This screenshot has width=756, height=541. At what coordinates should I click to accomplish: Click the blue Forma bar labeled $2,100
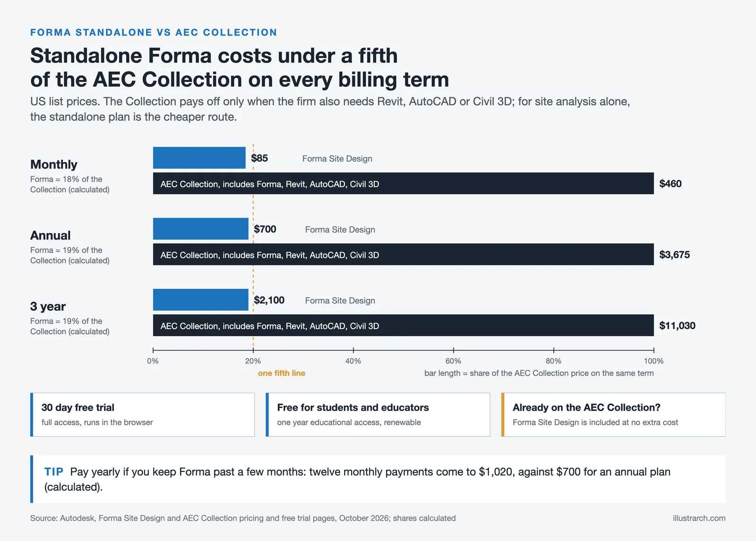point(201,300)
